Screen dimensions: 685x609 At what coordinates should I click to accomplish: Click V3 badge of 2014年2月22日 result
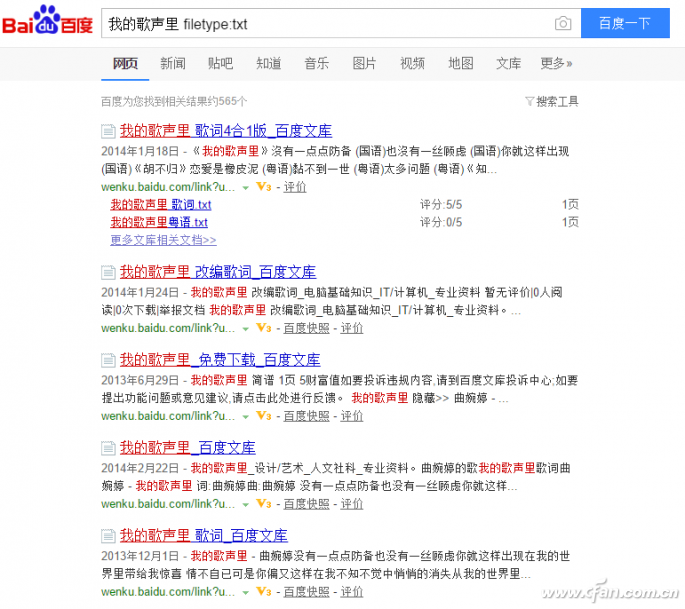point(264,504)
